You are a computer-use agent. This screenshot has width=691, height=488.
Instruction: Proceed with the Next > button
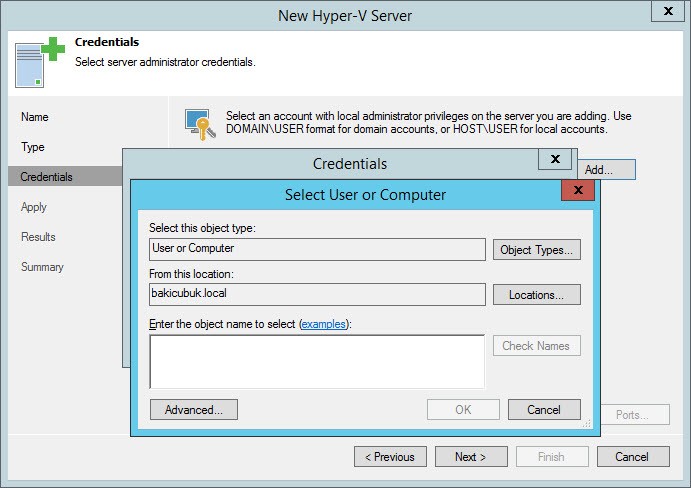[x=471, y=457]
